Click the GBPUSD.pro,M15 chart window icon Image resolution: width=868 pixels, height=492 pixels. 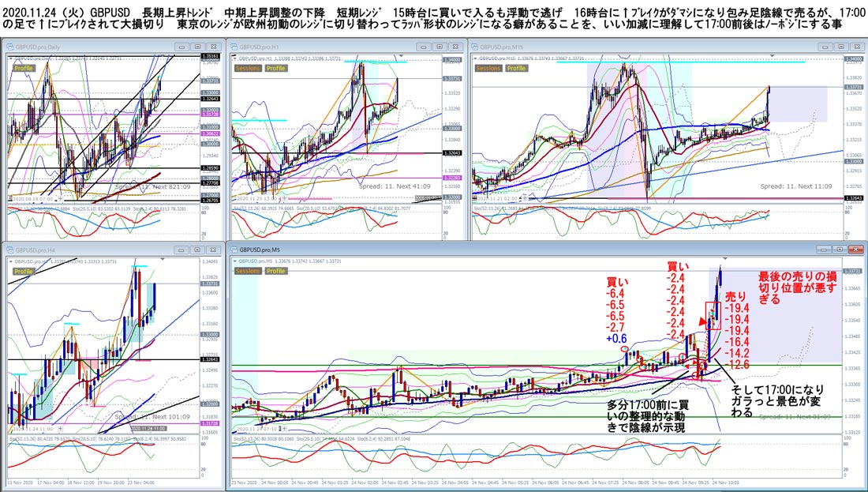(474, 47)
